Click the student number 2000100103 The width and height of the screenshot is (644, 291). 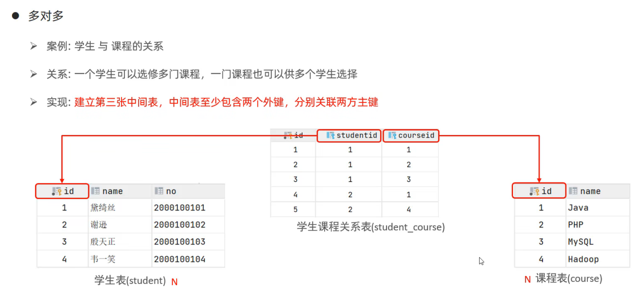(x=180, y=242)
